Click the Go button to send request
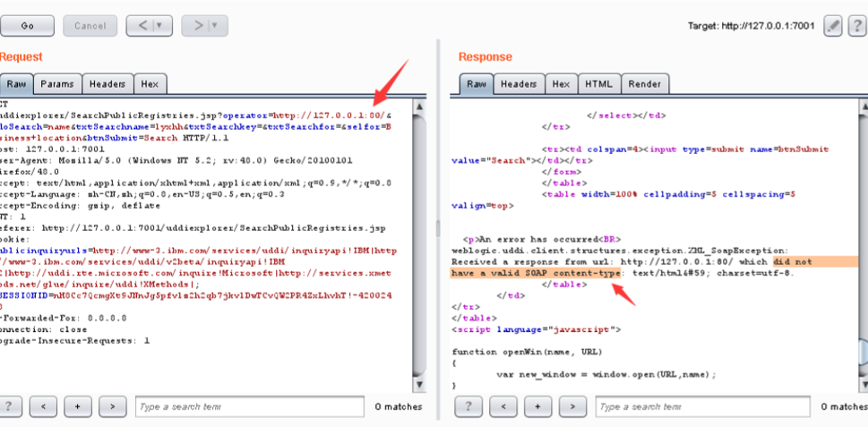 [27, 26]
